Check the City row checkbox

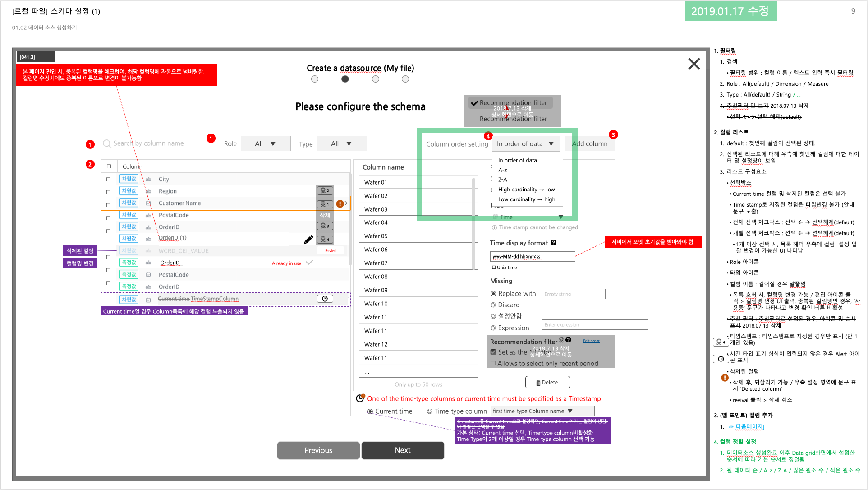click(108, 180)
